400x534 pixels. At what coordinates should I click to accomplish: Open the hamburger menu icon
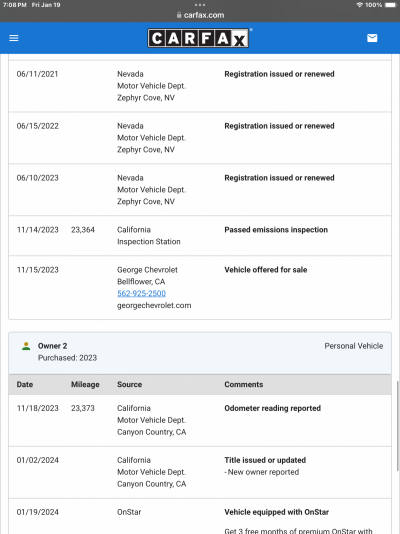14,38
